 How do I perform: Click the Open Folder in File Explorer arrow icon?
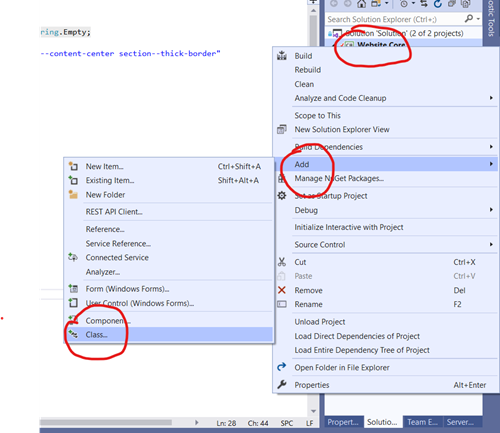coord(282,367)
